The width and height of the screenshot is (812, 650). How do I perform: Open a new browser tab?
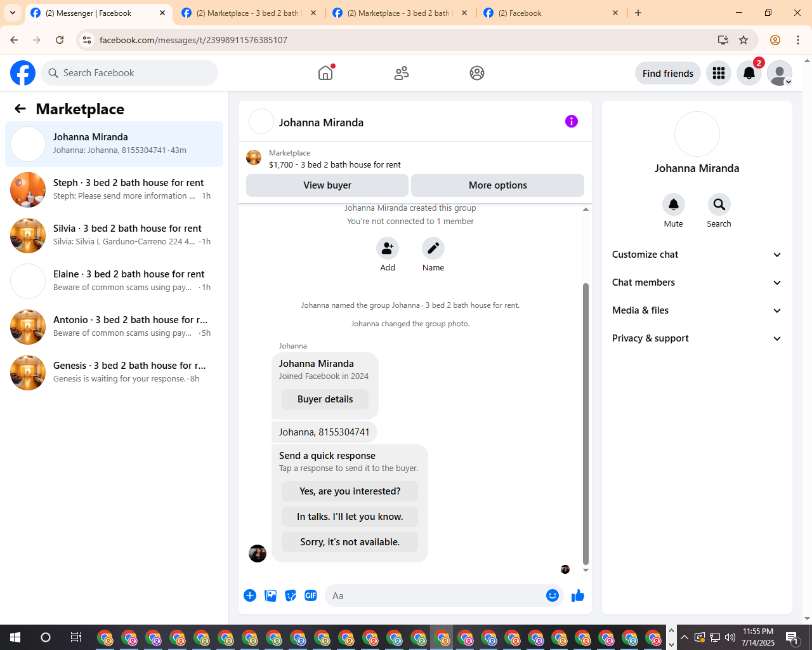[638, 13]
